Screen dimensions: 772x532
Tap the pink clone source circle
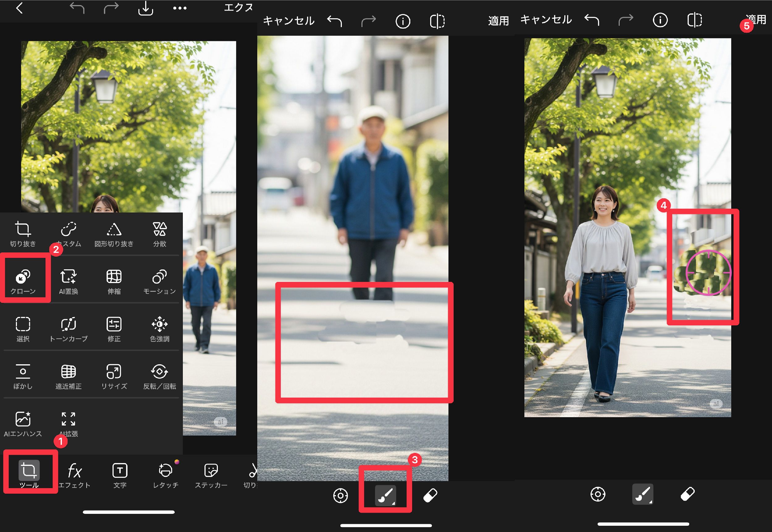click(709, 273)
